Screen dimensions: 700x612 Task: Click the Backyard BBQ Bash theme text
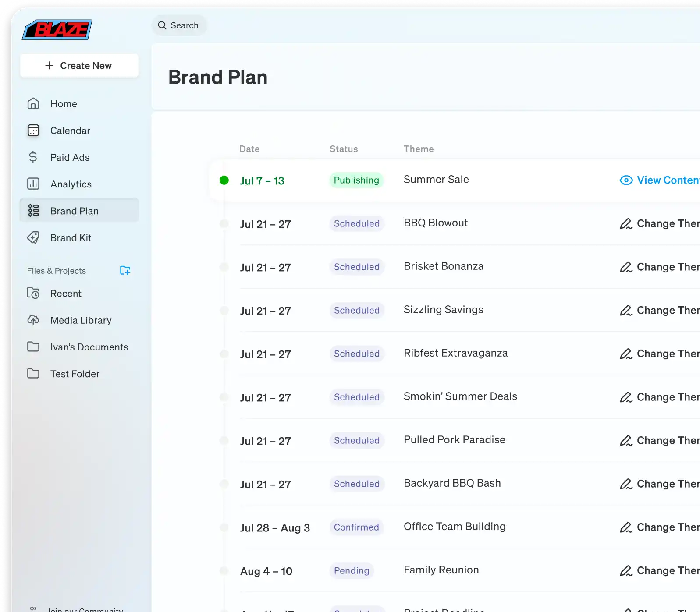pos(452,483)
